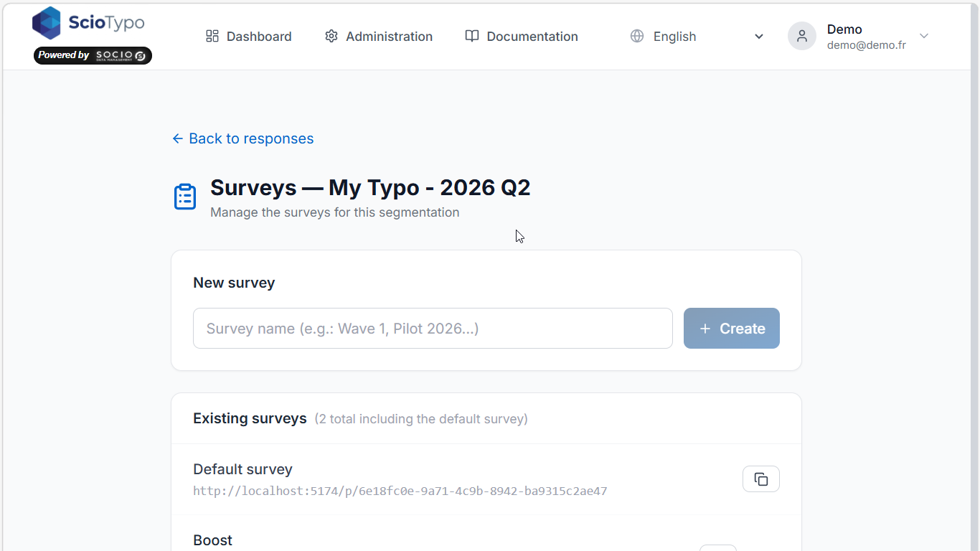Click the Surveys — My Typo - 2026 Q2 heading
980x551 pixels.
click(x=370, y=188)
